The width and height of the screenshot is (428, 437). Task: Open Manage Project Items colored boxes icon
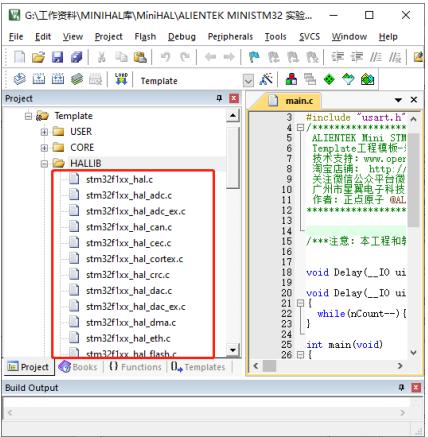pyautogui.click(x=291, y=79)
